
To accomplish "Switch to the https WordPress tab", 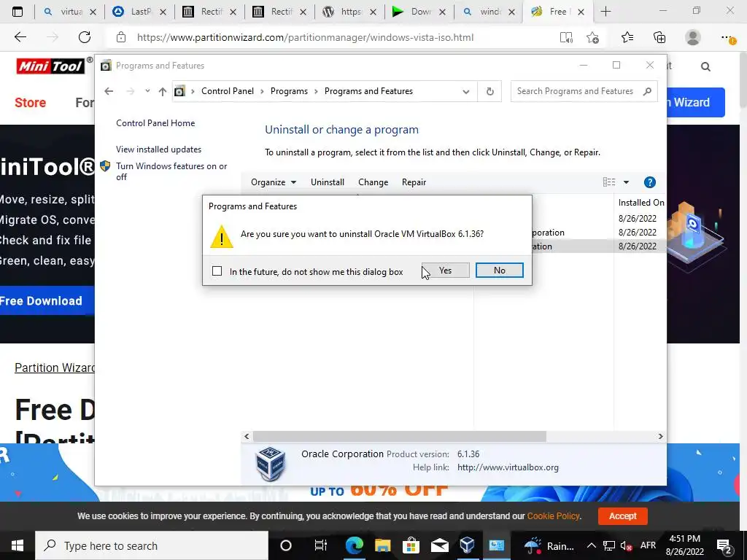I will click(x=349, y=12).
